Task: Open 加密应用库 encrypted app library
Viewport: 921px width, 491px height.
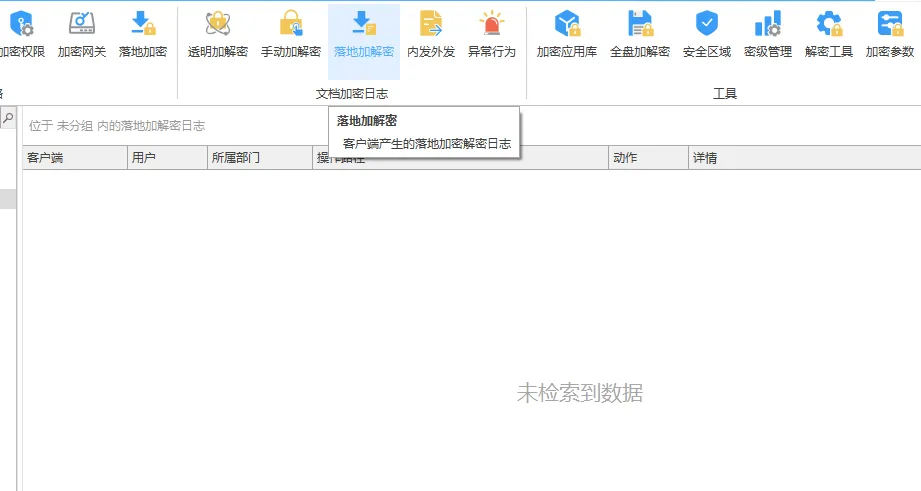Action: pos(567,35)
